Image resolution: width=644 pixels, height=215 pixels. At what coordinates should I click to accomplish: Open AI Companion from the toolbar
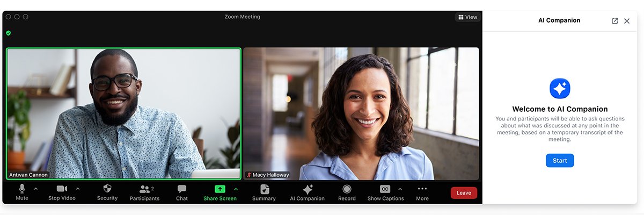tap(308, 192)
